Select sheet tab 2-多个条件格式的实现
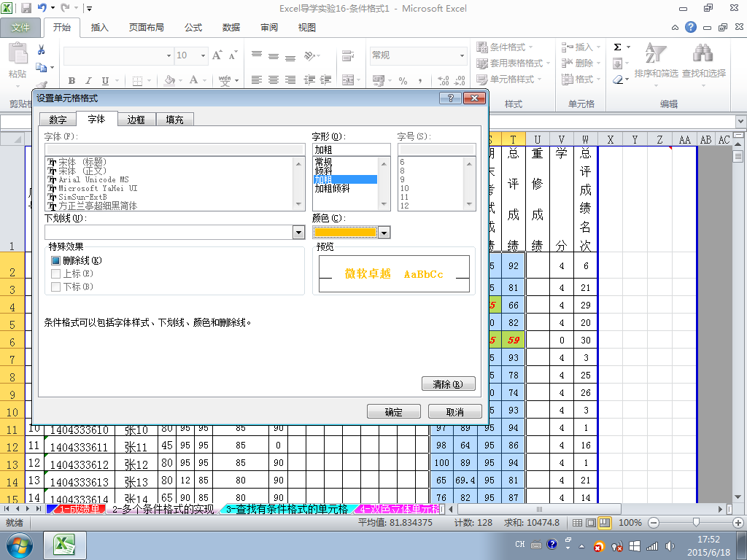This screenshot has height=560, width=747. point(163,509)
